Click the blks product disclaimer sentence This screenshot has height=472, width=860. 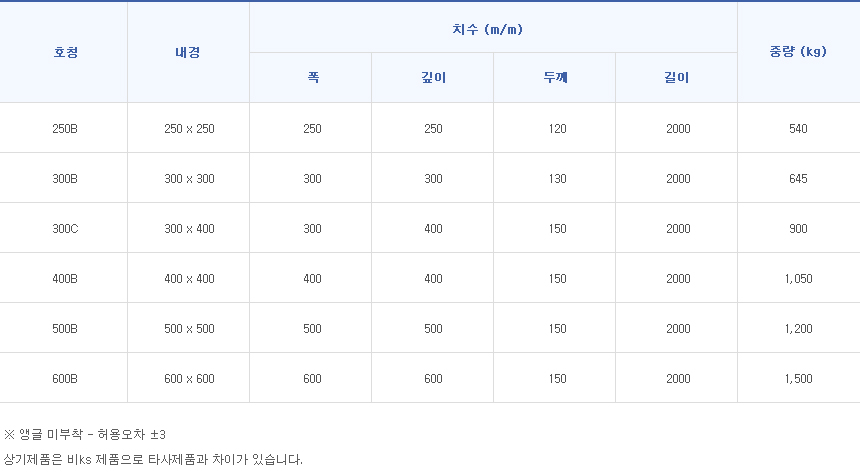(152, 460)
